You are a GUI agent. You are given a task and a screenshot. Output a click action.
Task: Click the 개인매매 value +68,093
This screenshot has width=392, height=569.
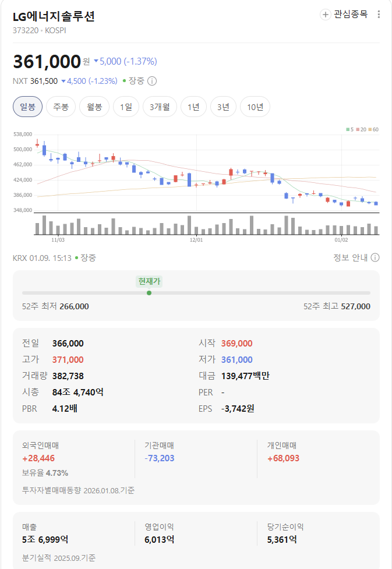pos(284,458)
